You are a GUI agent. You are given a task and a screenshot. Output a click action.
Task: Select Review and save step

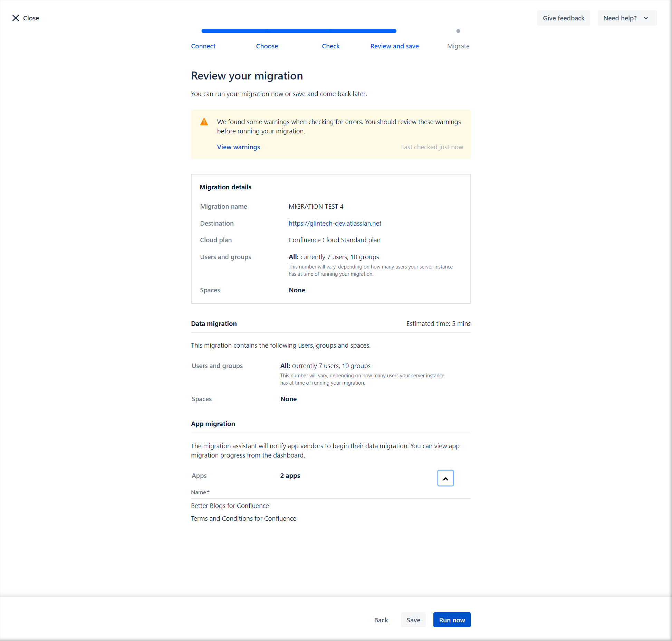pos(394,46)
